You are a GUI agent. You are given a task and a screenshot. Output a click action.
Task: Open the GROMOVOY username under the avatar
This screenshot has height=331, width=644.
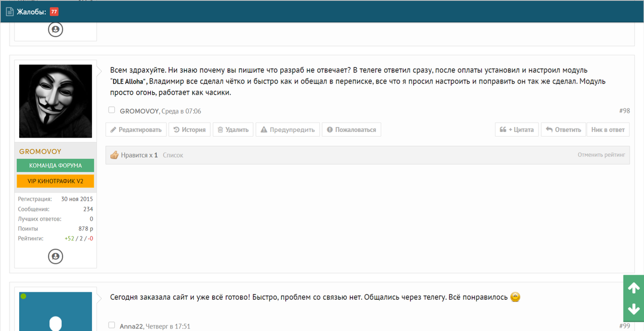click(x=40, y=151)
